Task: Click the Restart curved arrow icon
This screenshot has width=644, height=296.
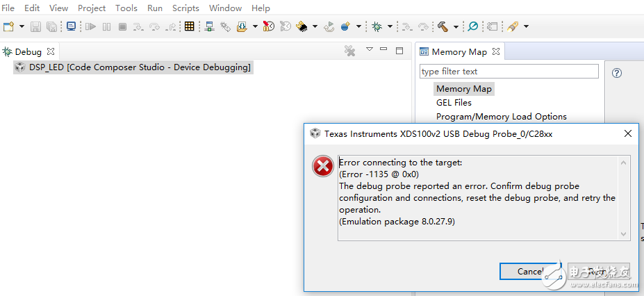Action: tap(329, 26)
